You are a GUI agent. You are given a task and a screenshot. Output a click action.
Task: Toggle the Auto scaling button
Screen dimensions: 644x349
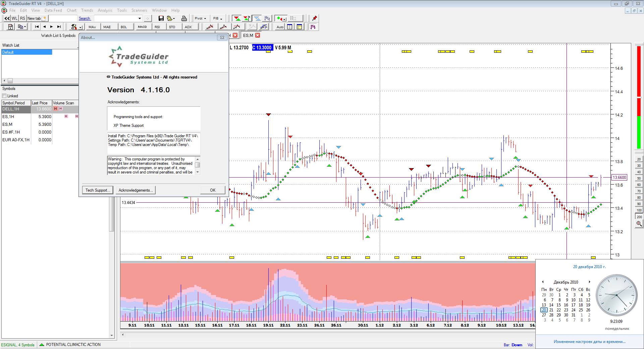pyautogui.click(x=280, y=27)
